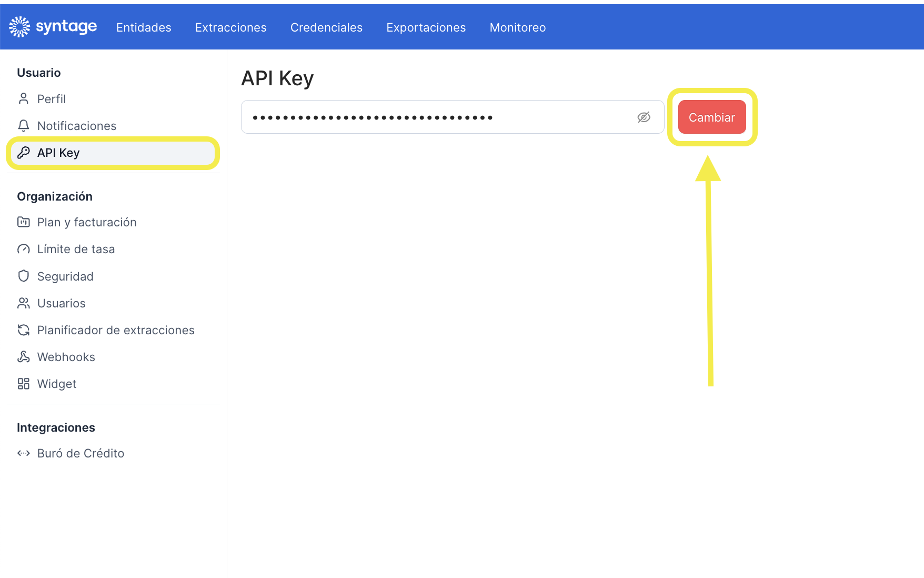The height and width of the screenshot is (578, 924).
Task: Click the Límite de tasa gauge icon
Action: click(24, 250)
